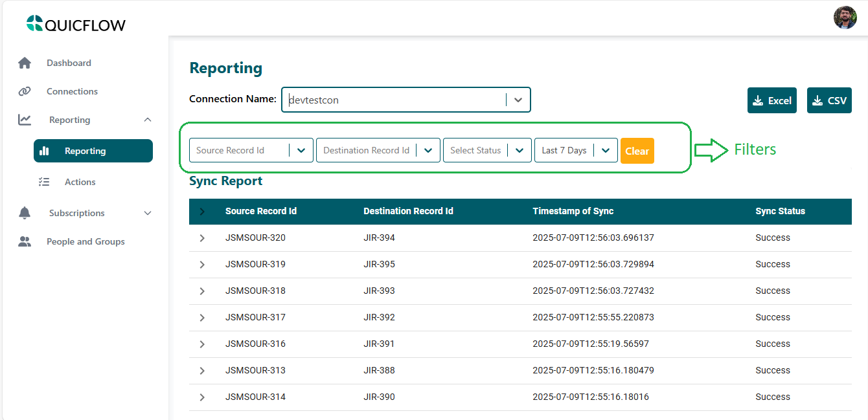This screenshot has width=868, height=420.
Task: Click the Quicflow logo
Action: coord(76,25)
